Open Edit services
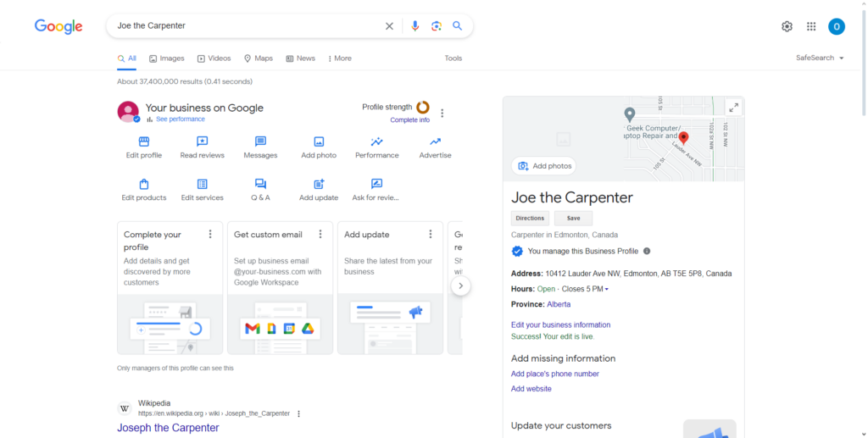 point(202,190)
